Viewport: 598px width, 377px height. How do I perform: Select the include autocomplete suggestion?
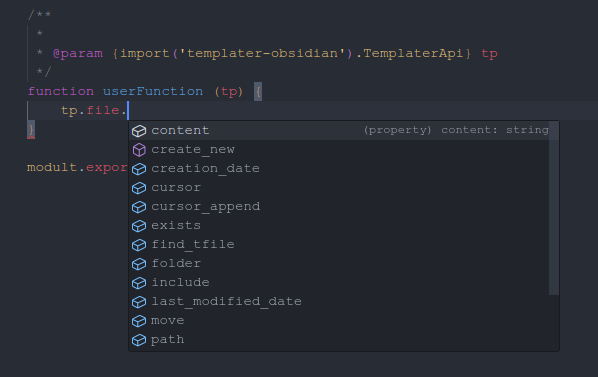click(x=339, y=282)
